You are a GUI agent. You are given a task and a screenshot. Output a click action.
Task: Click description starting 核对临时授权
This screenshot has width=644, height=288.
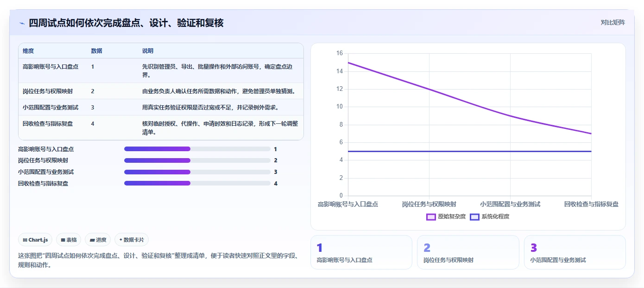click(220, 128)
